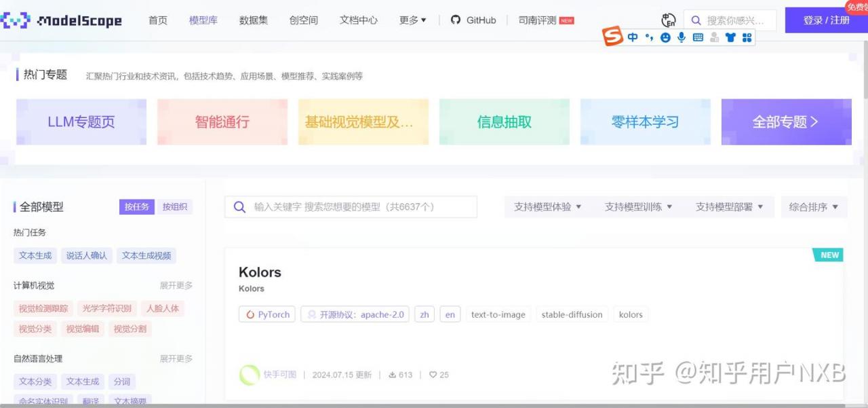The height and width of the screenshot is (408, 868).
Task: Open 创空间 navigation item
Action: click(x=304, y=20)
